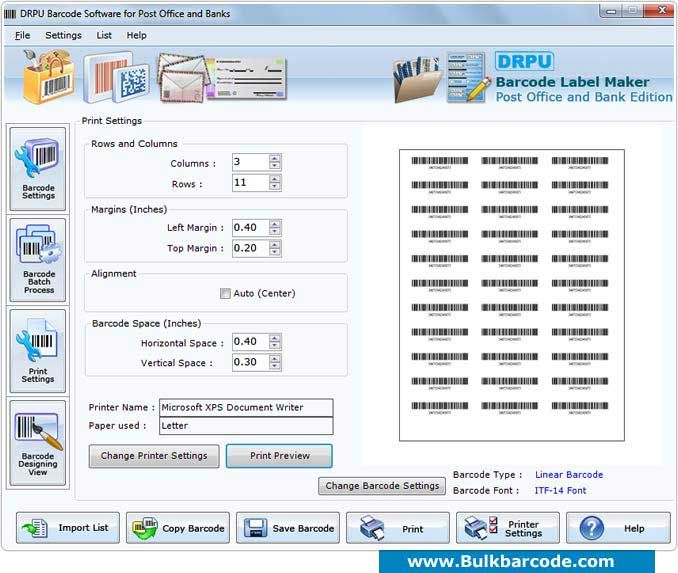678x573 pixels.
Task: Minimize the application window
Action: click(611, 11)
